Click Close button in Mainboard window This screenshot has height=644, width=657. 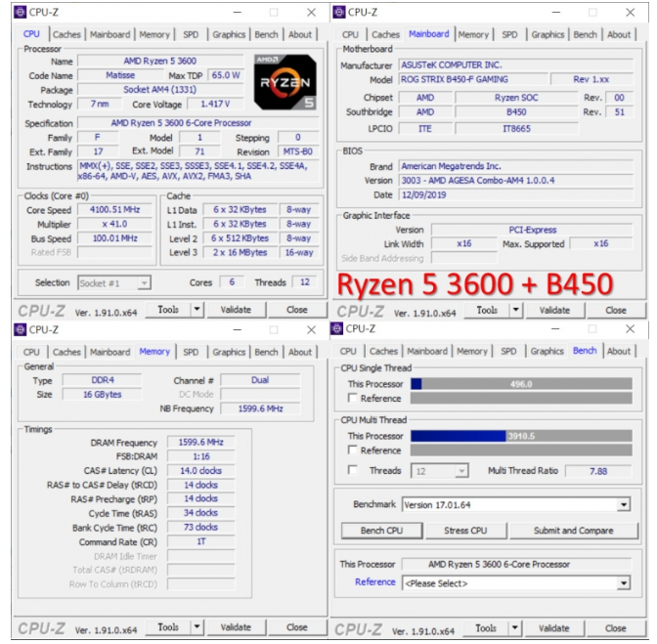(616, 311)
